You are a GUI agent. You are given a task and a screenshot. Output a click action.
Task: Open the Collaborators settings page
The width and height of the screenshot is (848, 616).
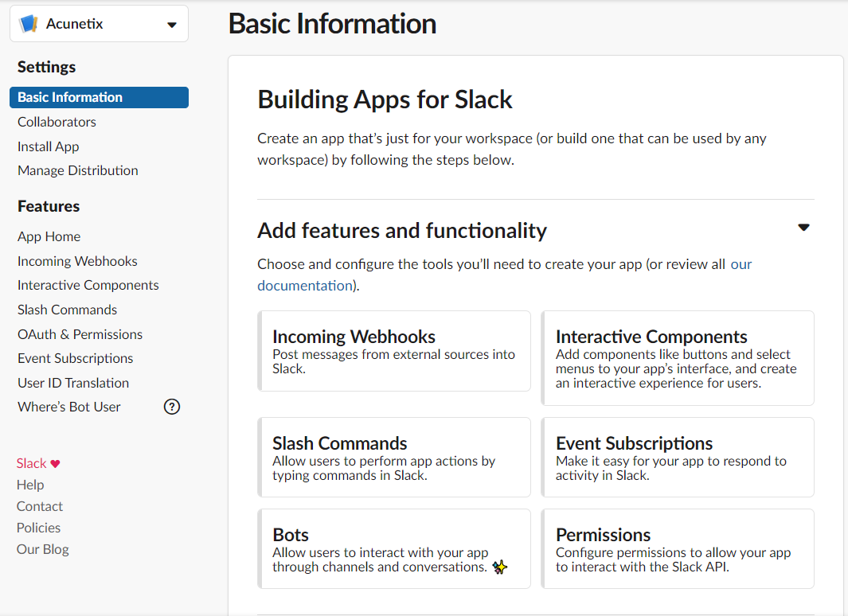pos(57,122)
